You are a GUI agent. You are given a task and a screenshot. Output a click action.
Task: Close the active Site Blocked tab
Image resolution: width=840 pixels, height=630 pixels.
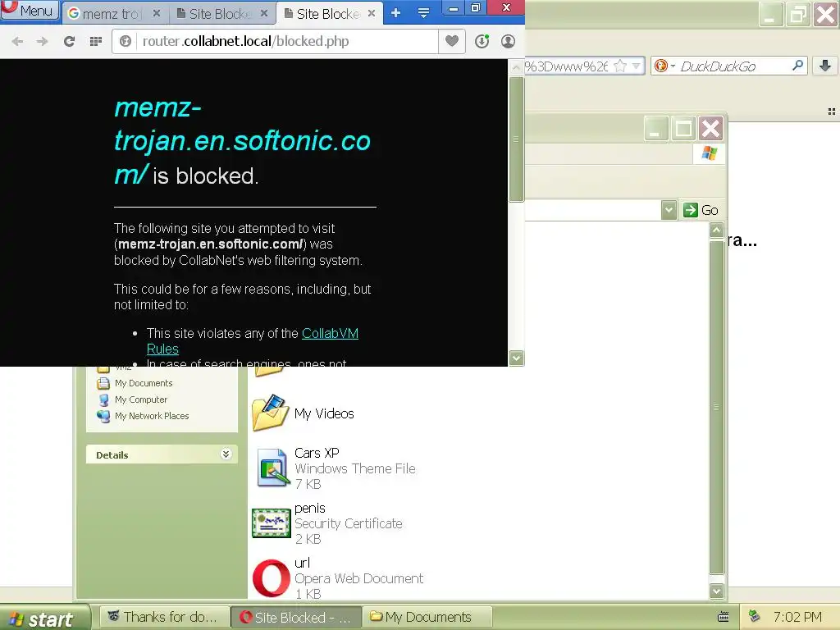coord(372,13)
